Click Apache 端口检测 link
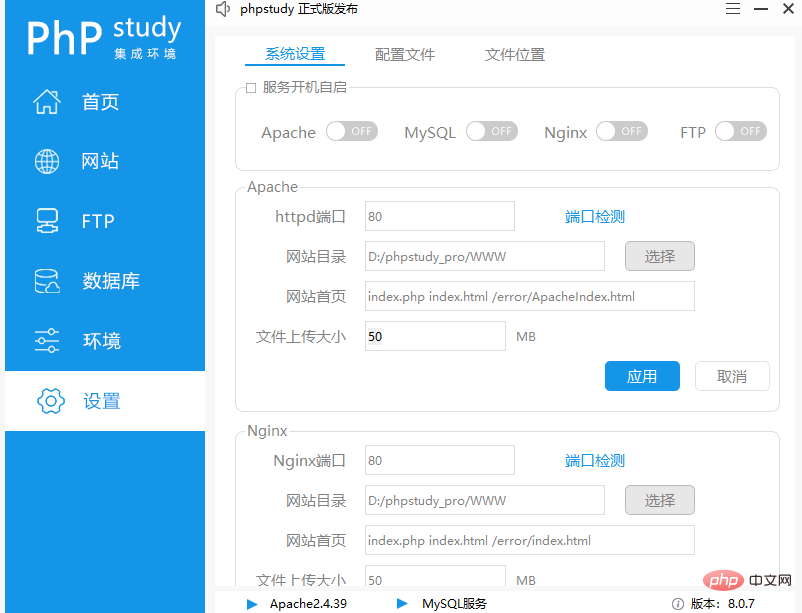Viewport: 802px width, 613px height. point(595,216)
